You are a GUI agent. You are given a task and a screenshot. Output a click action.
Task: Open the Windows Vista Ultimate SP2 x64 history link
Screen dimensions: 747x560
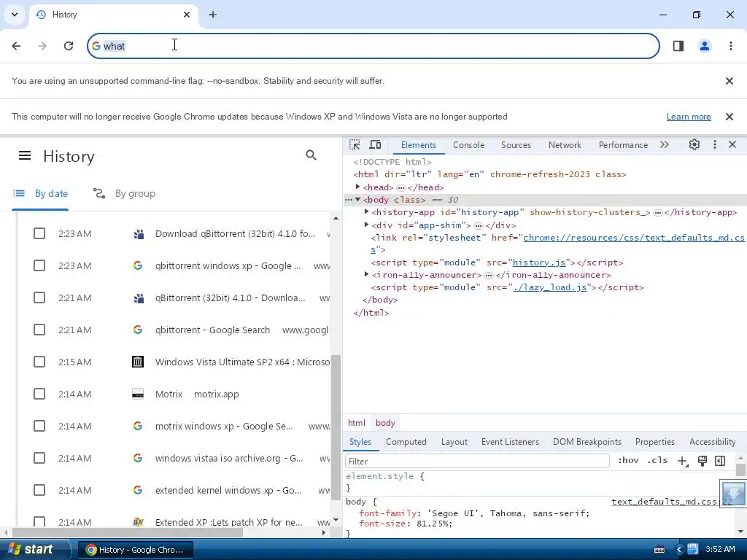[x=242, y=362]
